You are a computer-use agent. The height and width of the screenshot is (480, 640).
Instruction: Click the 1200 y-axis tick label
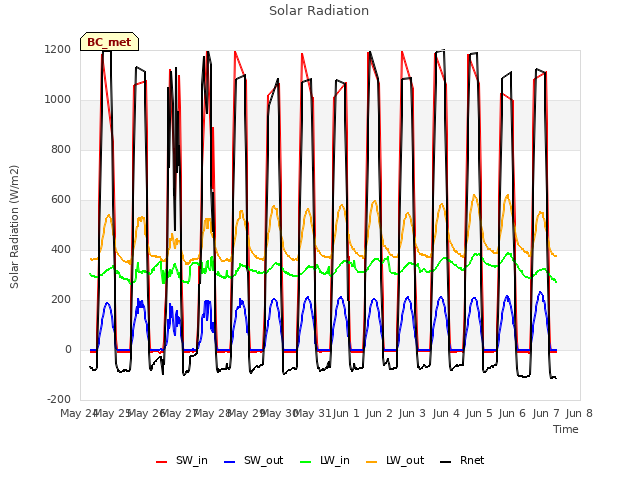click(x=58, y=50)
